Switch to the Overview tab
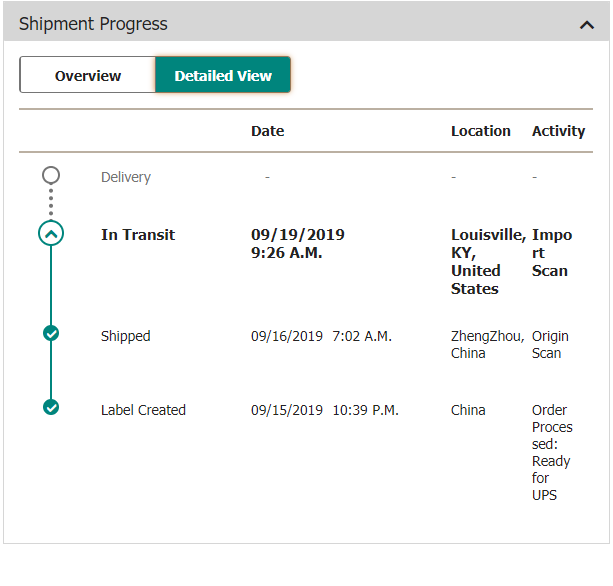The image size is (613, 586). (88, 75)
